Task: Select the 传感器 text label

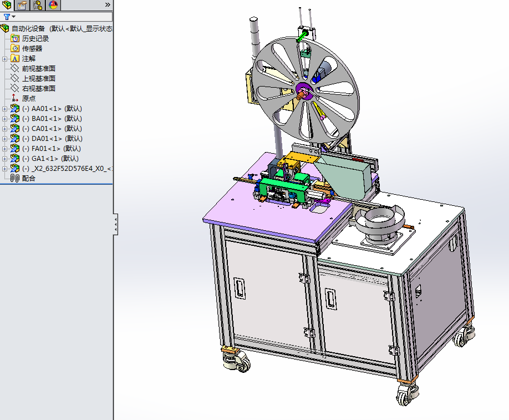Action: pyautogui.click(x=32, y=49)
